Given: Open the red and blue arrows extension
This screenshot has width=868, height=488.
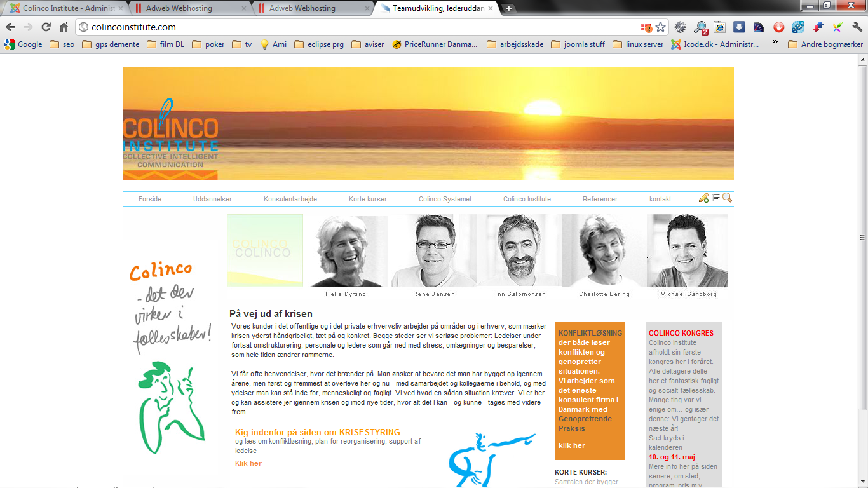Looking at the screenshot, I should (818, 27).
